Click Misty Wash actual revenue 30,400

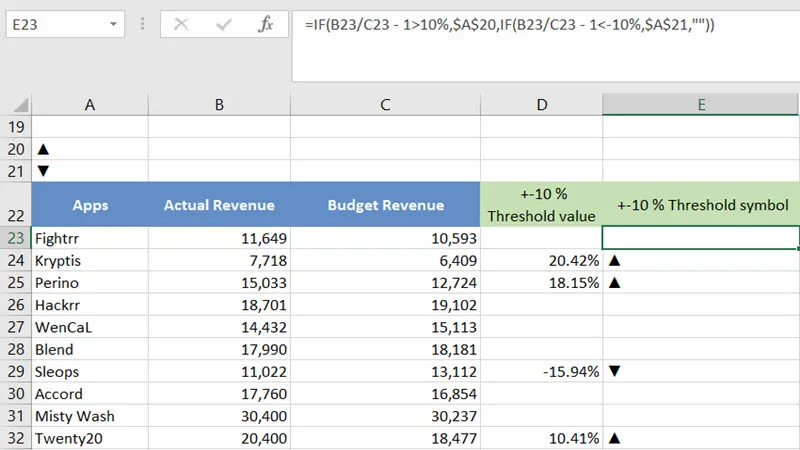click(218, 415)
